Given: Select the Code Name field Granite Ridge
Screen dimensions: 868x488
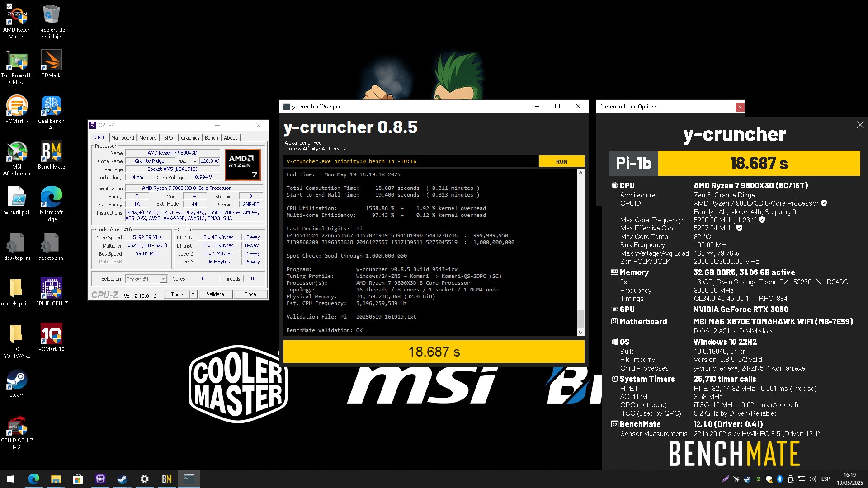Looking at the screenshot, I should 150,161.
